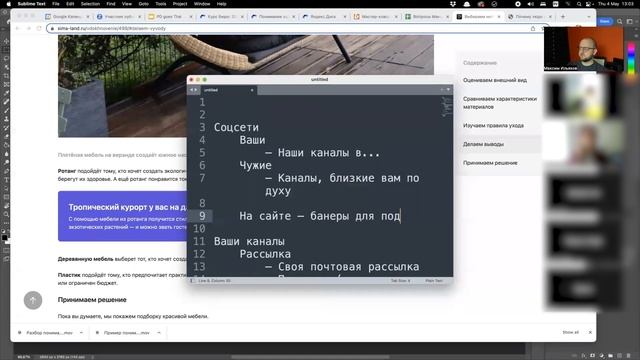
Task: Click the presenter webcam video thumbnail
Action: (583, 49)
